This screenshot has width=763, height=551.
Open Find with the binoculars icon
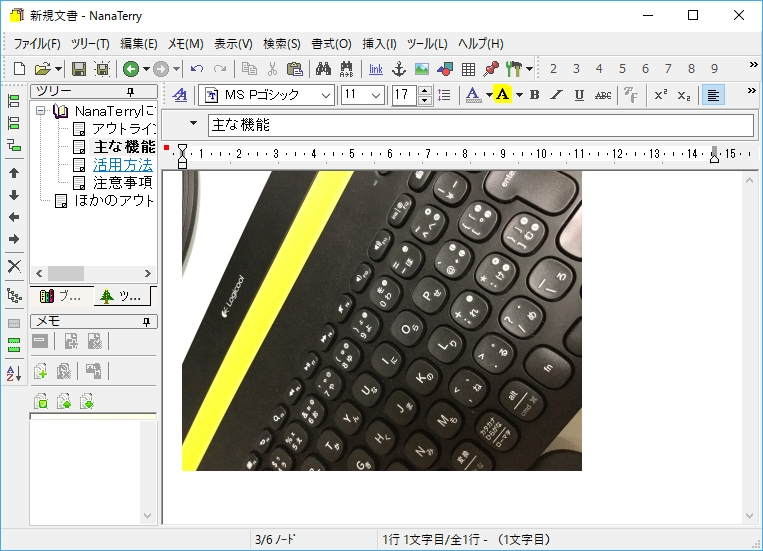323,69
